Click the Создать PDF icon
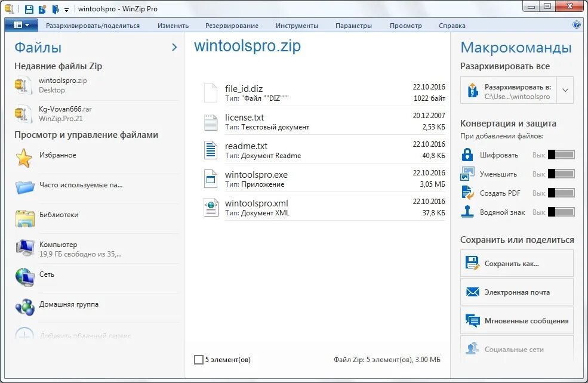Image resolution: width=588 pixels, height=383 pixels. point(467,193)
